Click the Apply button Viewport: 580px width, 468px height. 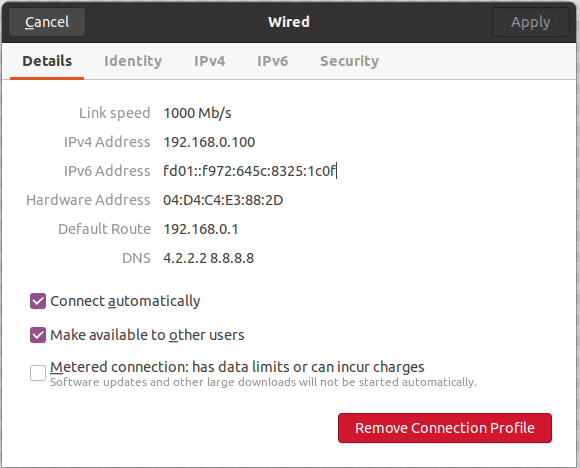click(x=530, y=22)
